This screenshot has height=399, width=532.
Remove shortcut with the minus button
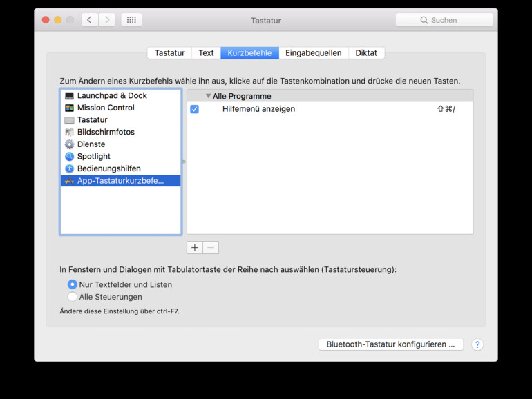coord(211,247)
